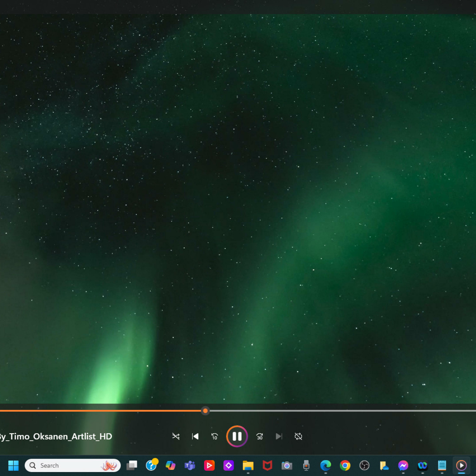Image resolution: width=476 pixels, height=476 pixels.
Task: Launch Google Chrome from taskbar
Action: tap(345, 465)
